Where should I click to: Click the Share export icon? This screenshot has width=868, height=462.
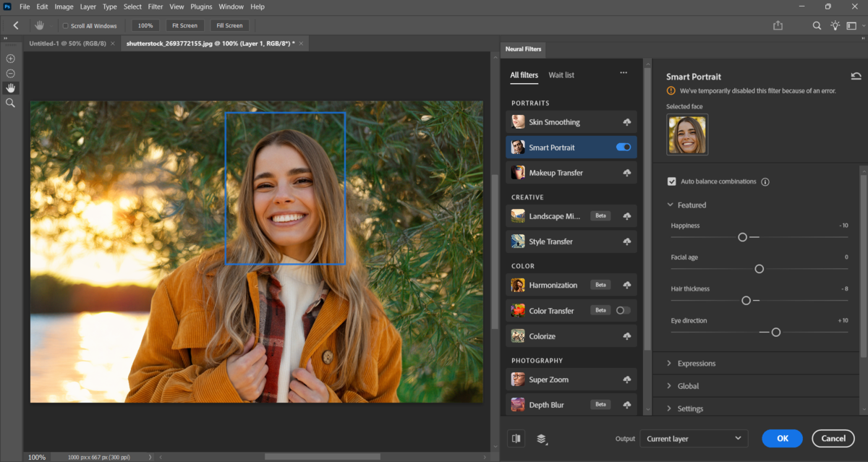click(778, 25)
